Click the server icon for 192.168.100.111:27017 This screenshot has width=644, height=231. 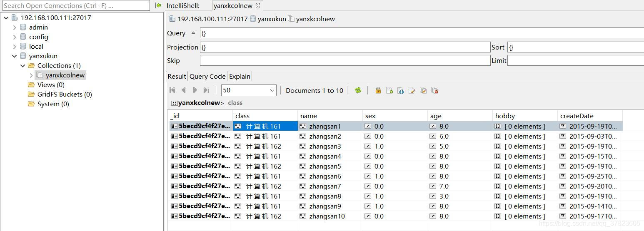pos(15,17)
